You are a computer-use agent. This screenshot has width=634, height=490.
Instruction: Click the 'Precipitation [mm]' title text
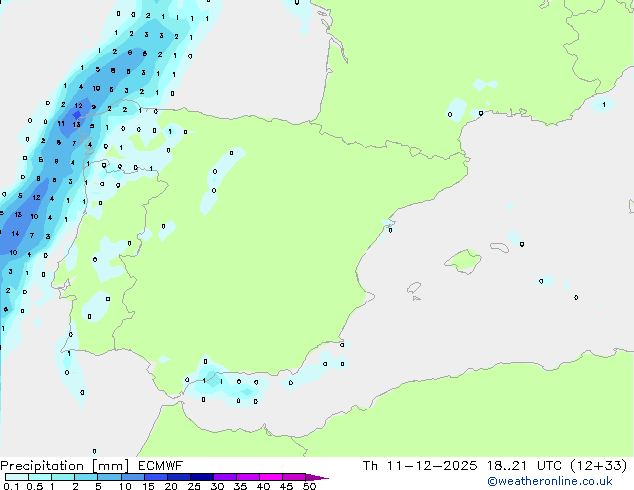[65, 466]
